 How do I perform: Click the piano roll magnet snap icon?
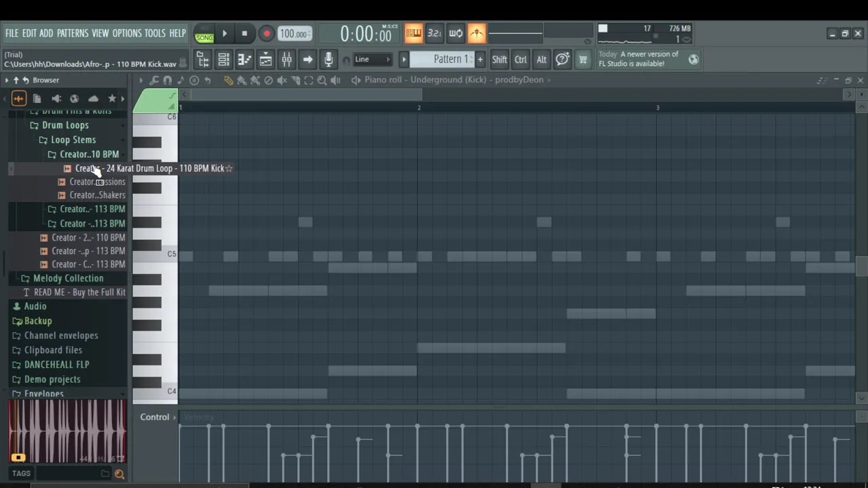point(167,80)
